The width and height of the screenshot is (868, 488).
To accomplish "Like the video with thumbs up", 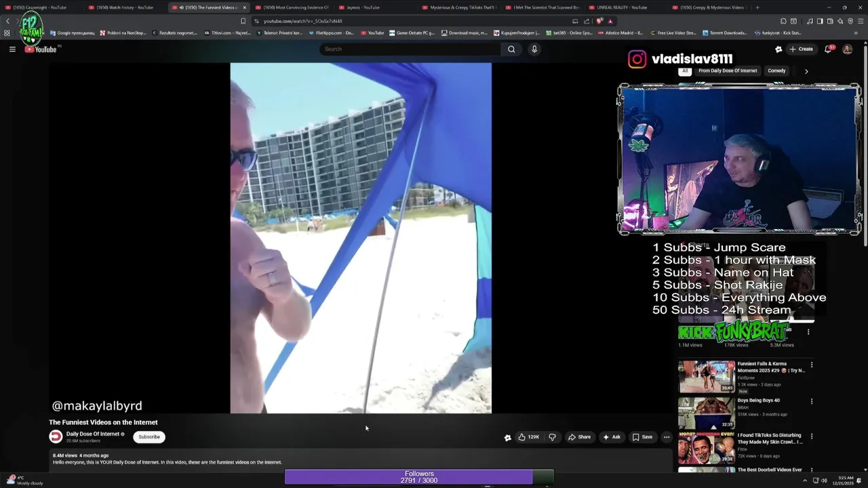I will (529, 437).
